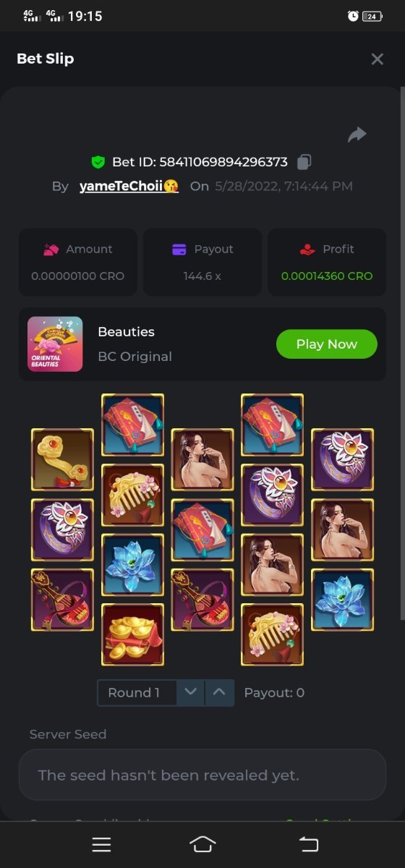Go to next round with down chevron
The height and width of the screenshot is (868, 405).
190,692
